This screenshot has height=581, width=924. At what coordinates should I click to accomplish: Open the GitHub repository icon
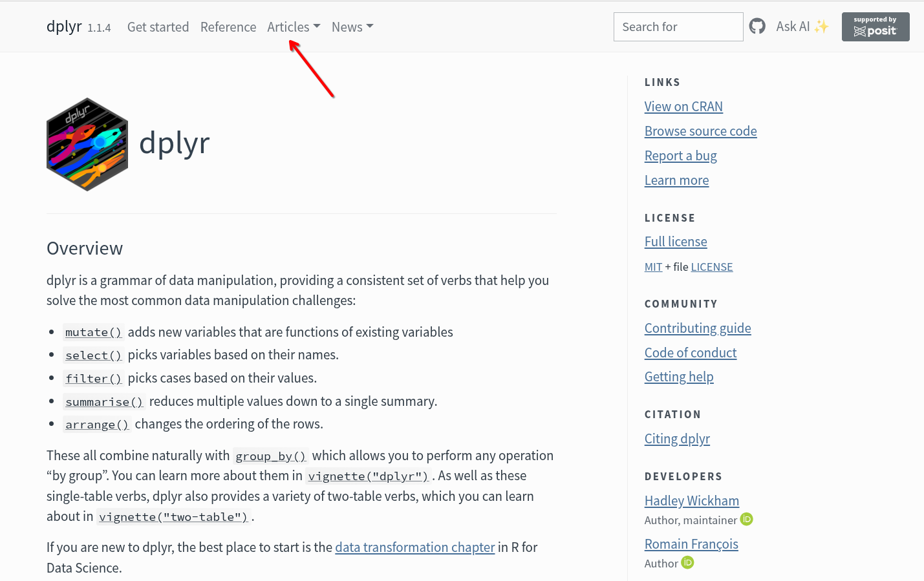click(x=757, y=26)
